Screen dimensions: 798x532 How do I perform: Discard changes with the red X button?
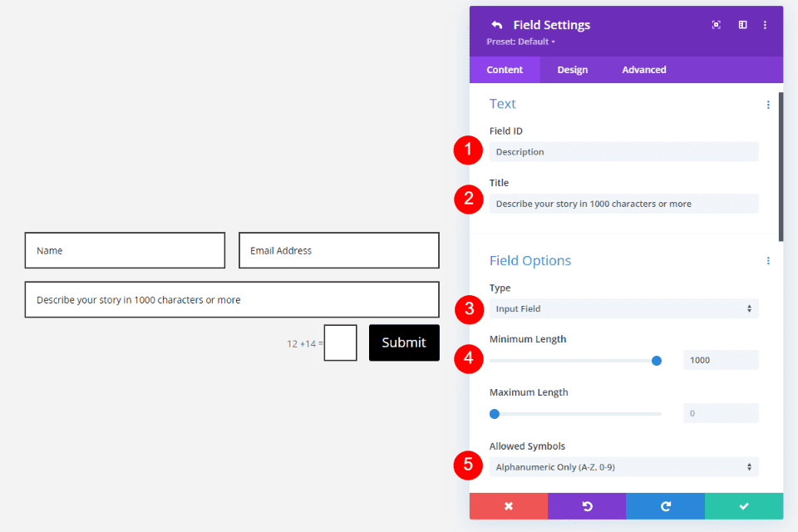(508, 505)
